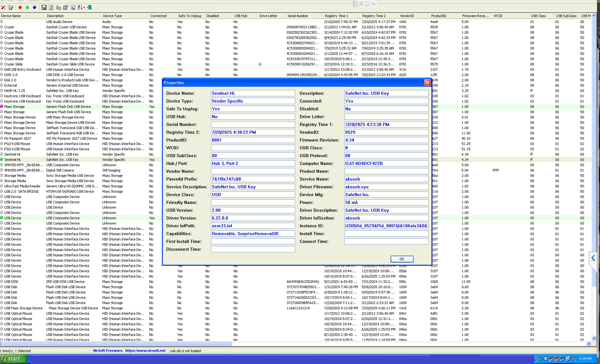Click the Instance ID field
The width and height of the screenshot is (600, 364).
386,226
